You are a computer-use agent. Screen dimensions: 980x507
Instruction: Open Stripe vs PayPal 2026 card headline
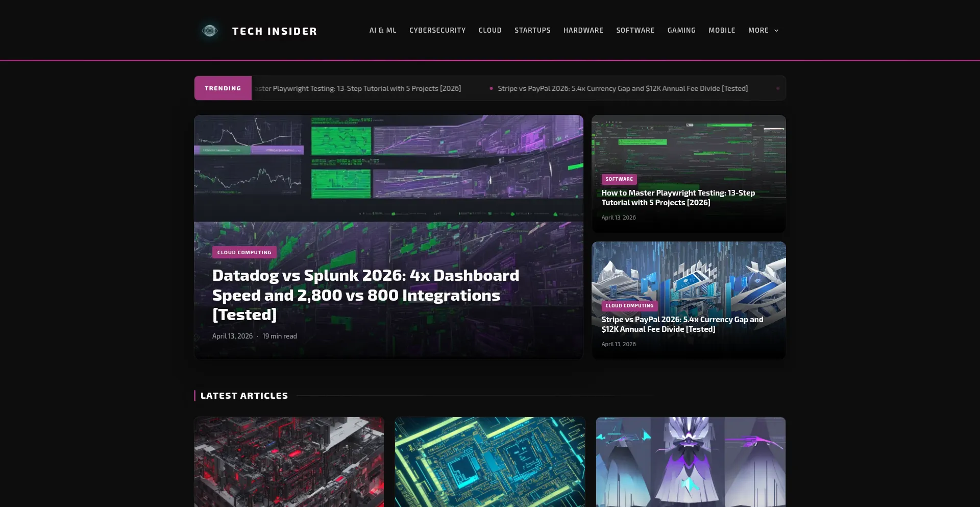tap(682, 324)
